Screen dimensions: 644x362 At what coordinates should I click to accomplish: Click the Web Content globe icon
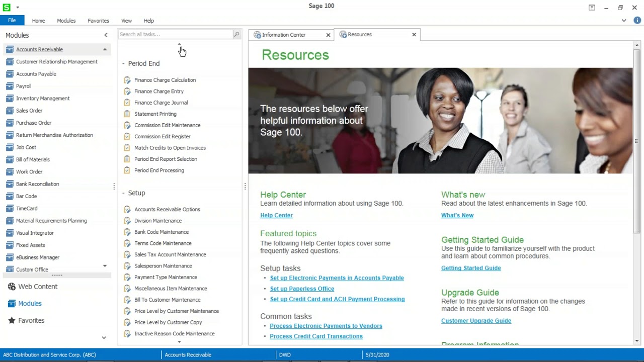[x=12, y=287]
